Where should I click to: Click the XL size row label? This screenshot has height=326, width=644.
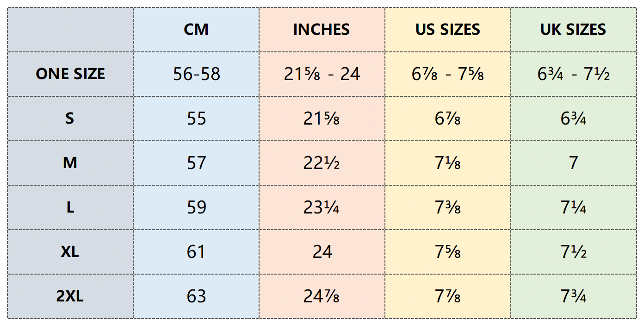70,252
